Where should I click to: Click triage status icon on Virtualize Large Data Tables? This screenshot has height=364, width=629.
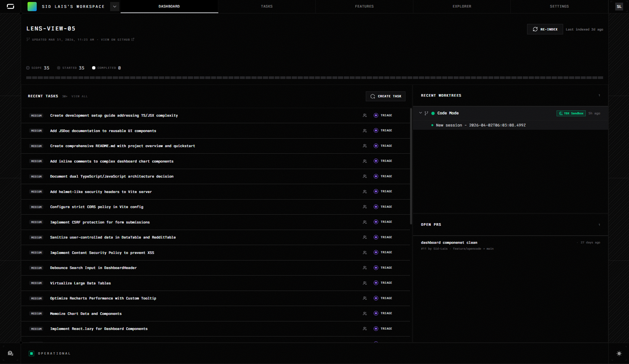[x=376, y=283]
